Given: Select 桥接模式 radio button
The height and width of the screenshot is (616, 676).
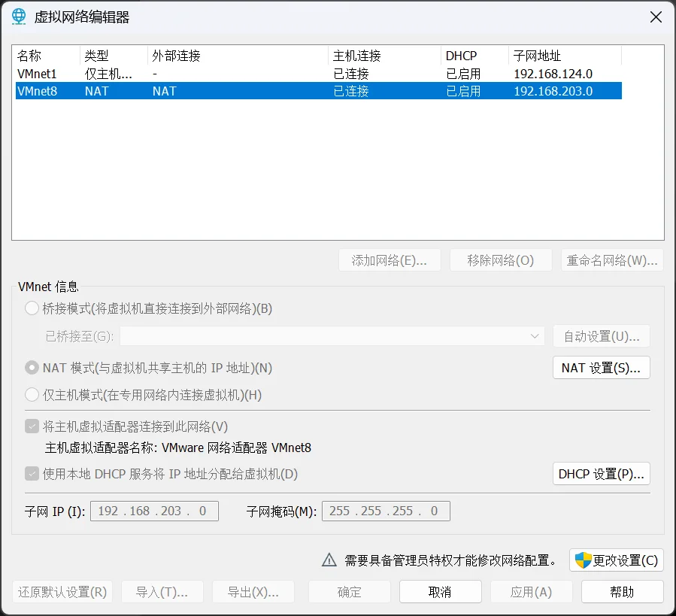Looking at the screenshot, I should coord(32,308).
